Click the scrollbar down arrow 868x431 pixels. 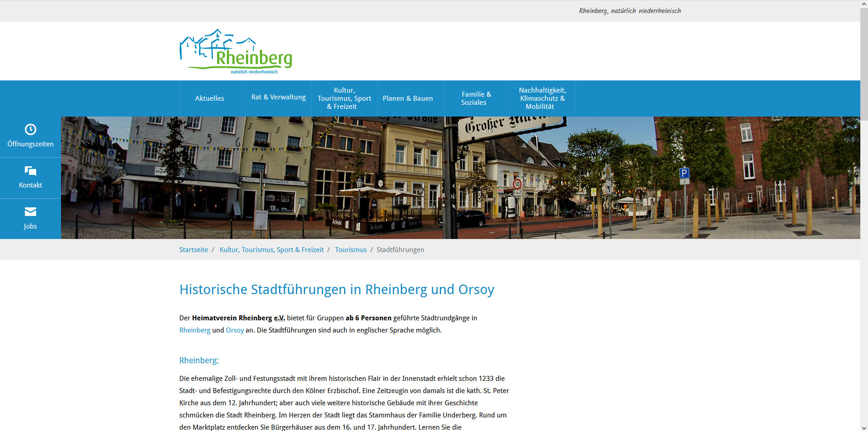[864, 427]
